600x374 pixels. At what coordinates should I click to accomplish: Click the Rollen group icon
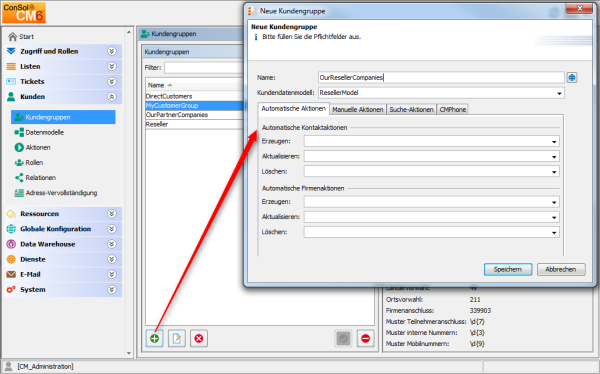coord(19,163)
